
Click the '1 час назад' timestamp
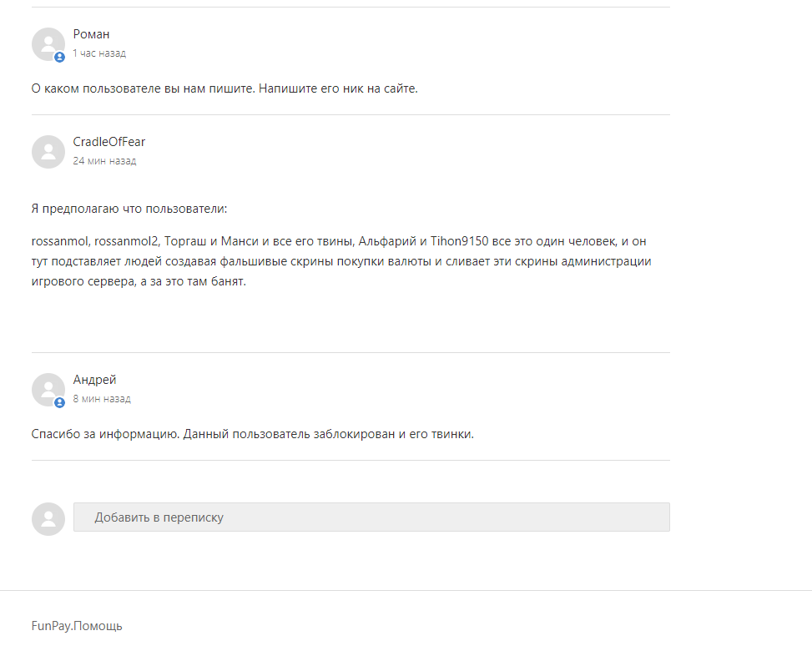click(x=99, y=53)
